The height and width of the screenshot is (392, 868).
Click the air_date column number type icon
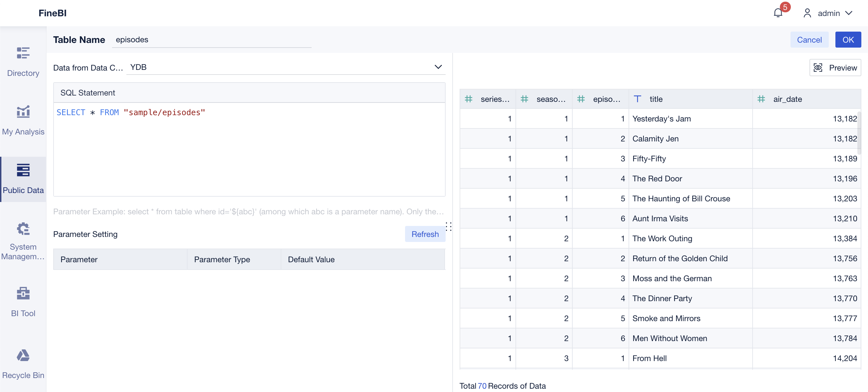click(x=761, y=99)
